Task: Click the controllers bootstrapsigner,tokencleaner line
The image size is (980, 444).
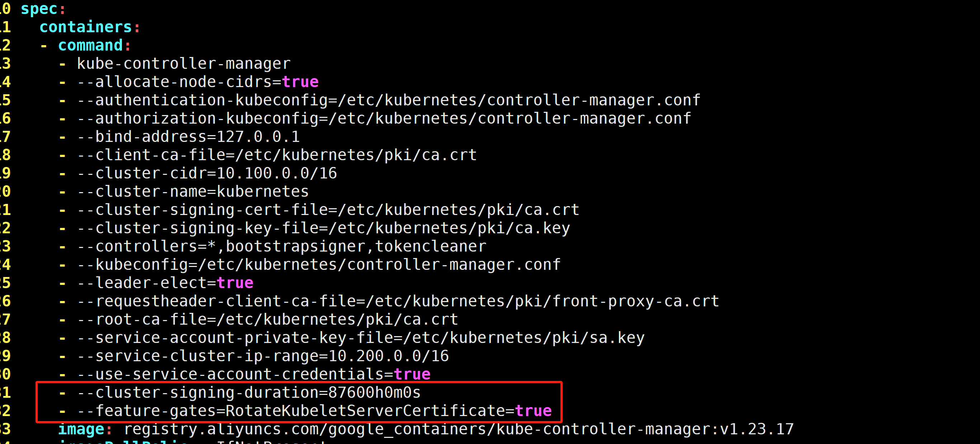Action: pyautogui.click(x=281, y=246)
